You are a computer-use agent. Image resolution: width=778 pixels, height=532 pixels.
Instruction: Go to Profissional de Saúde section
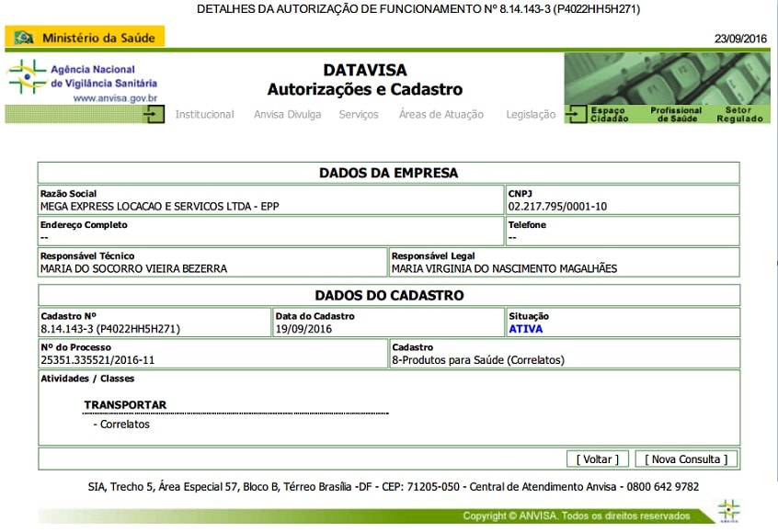tap(676, 115)
